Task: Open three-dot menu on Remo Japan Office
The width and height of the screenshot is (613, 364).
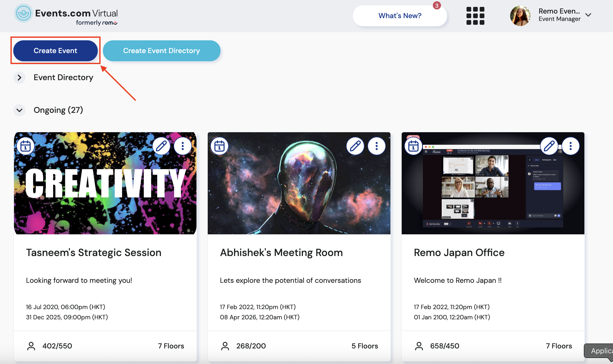Action: tap(571, 146)
